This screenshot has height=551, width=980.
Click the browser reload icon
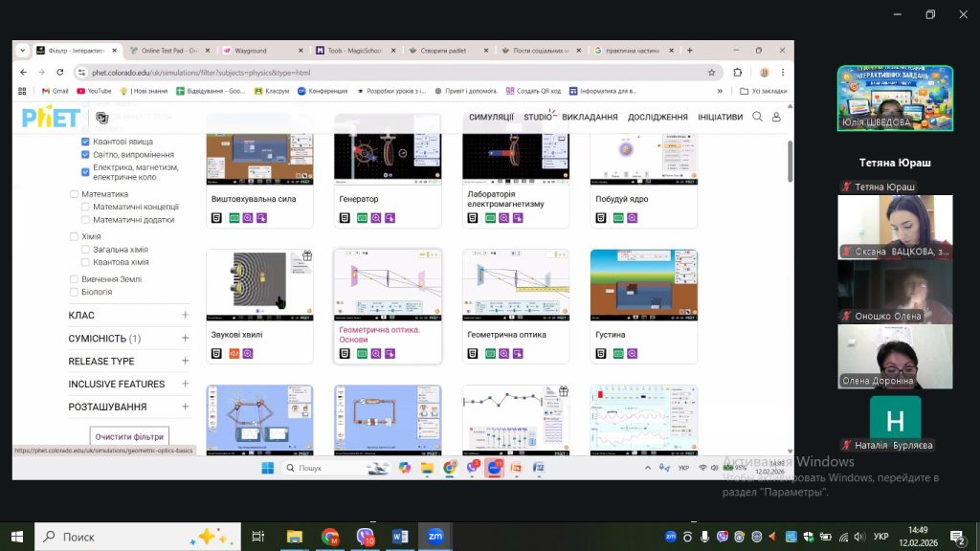pos(61,72)
